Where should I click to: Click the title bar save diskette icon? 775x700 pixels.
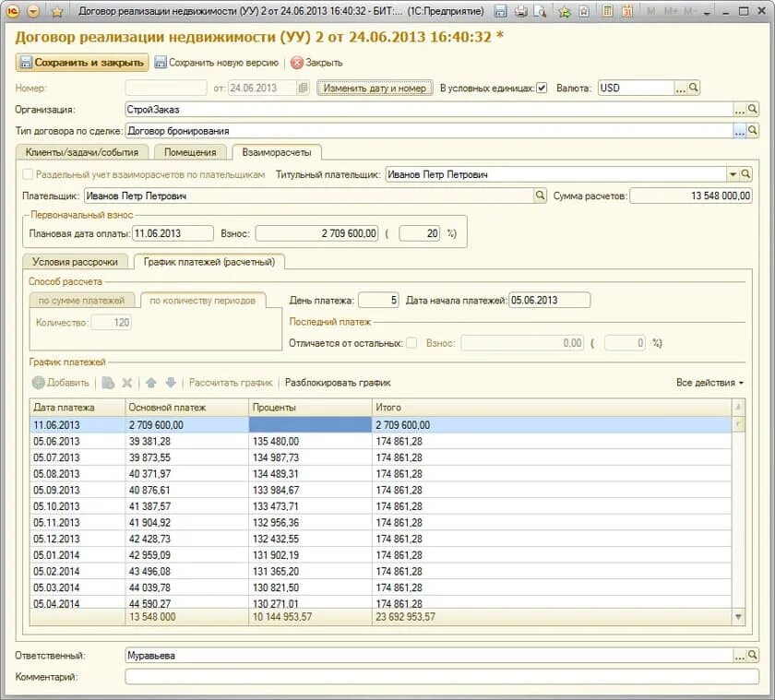coord(501,11)
